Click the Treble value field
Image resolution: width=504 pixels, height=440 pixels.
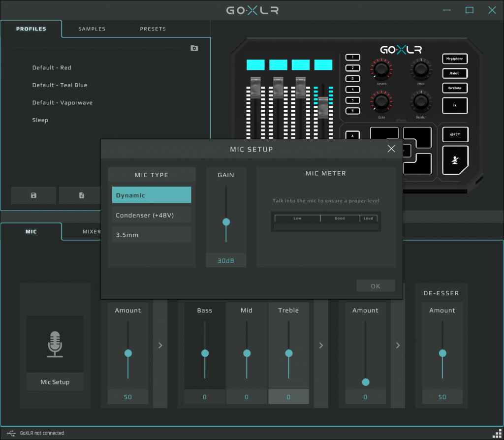pos(288,397)
